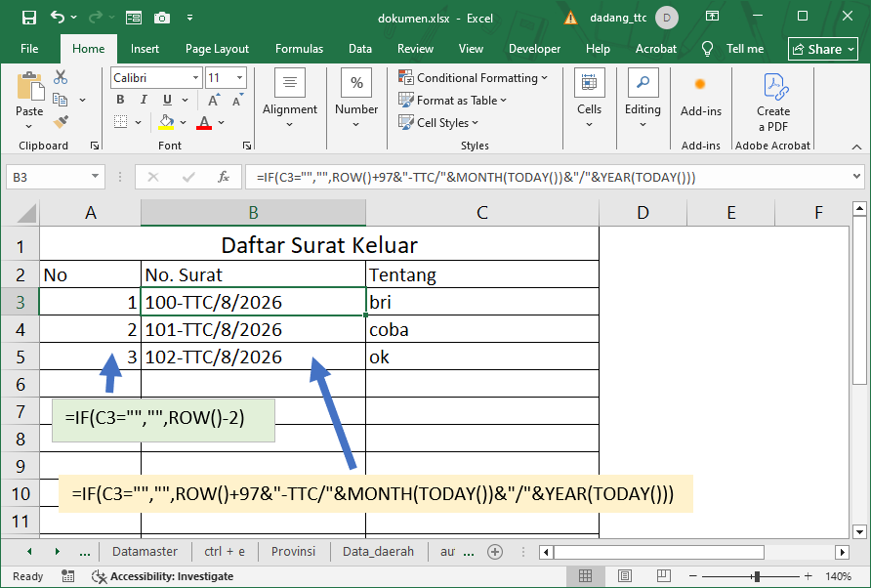Click the Paste clipboard icon
Image resolution: width=871 pixels, height=588 pixels.
pos(29,87)
